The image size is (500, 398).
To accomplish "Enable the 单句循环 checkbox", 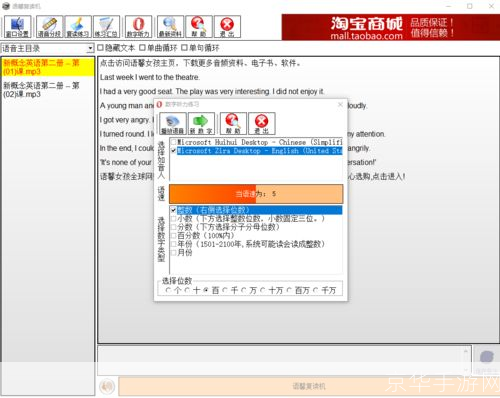I will coord(184,48).
